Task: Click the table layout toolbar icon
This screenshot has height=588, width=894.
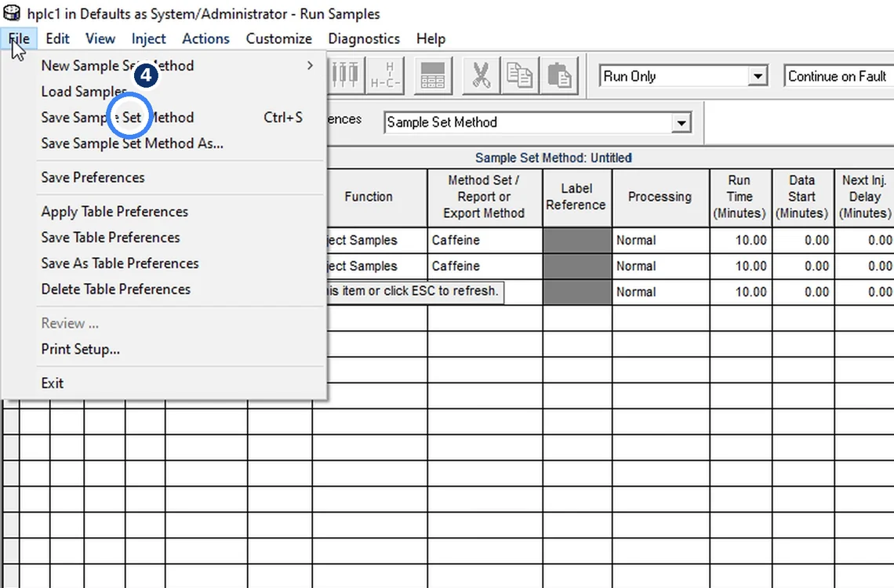Action: coord(433,75)
